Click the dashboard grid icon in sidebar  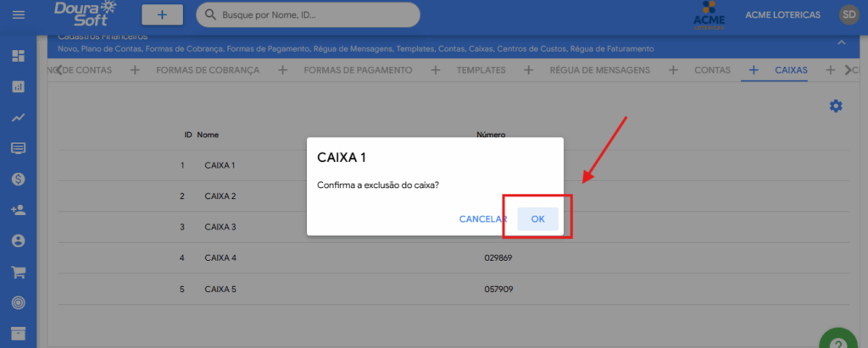(x=18, y=56)
